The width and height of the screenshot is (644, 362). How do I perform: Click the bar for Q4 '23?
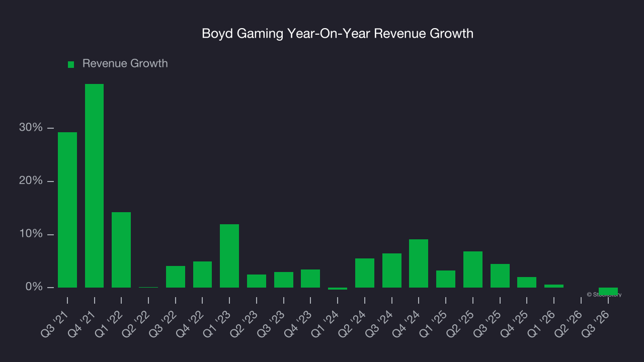(x=310, y=279)
